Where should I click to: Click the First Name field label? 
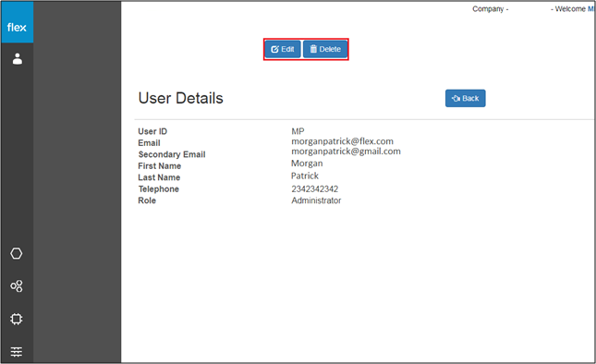pos(159,166)
